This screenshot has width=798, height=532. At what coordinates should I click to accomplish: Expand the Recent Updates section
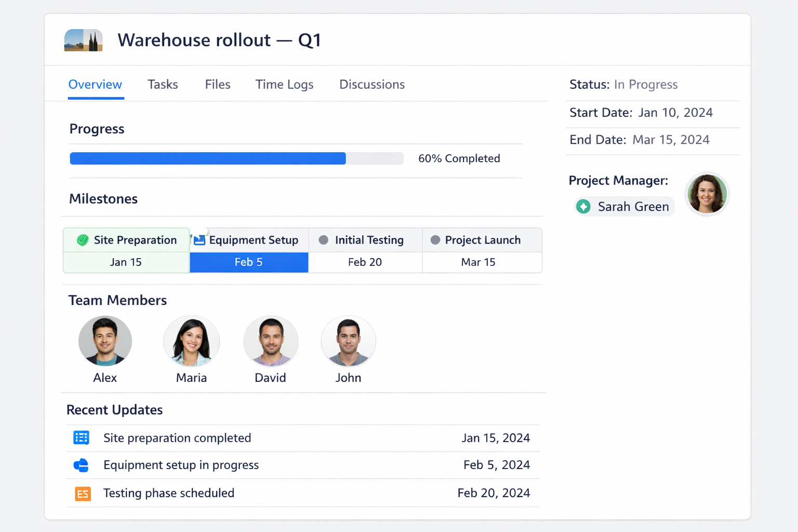[114, 410]
